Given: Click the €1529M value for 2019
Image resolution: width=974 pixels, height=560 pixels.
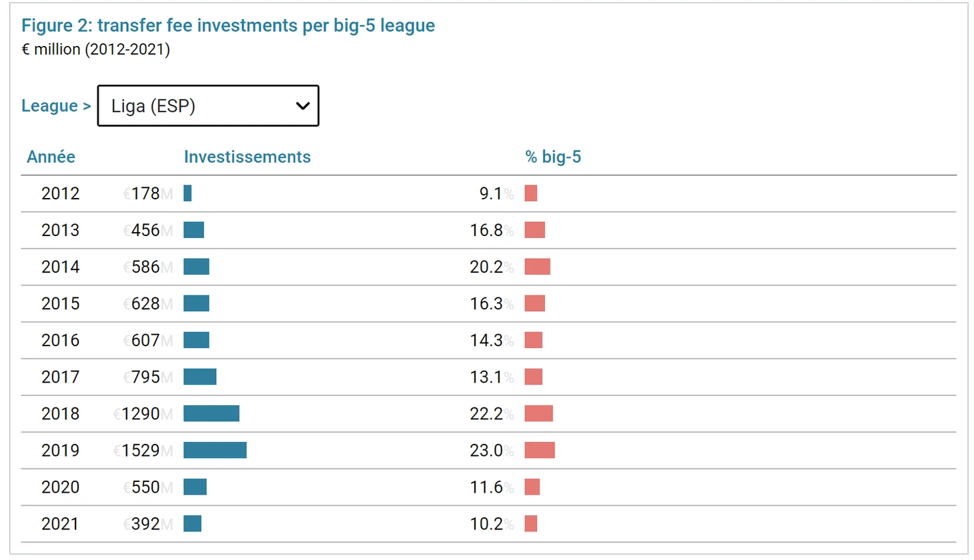Looking at the screenshot, I should [141, 451].
